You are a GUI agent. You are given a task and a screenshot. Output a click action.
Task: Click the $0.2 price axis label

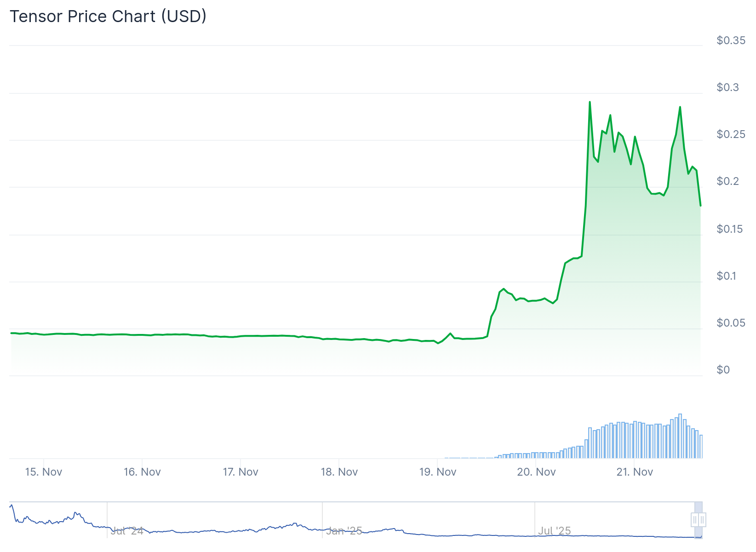click(x=727, y=181)
